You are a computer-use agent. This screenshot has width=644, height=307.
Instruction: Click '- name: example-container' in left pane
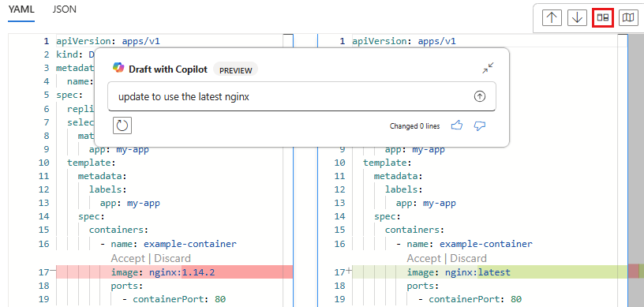click(x=168, y=244)
